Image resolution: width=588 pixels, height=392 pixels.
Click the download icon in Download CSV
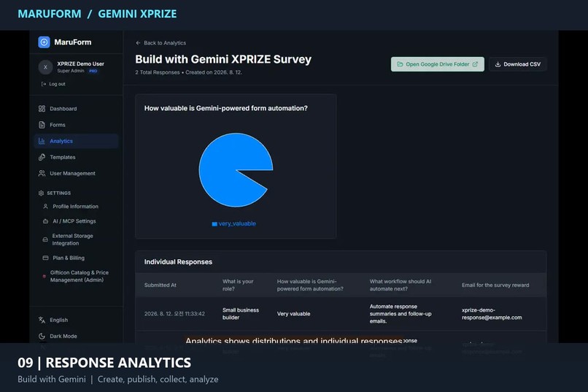point(498,64)
